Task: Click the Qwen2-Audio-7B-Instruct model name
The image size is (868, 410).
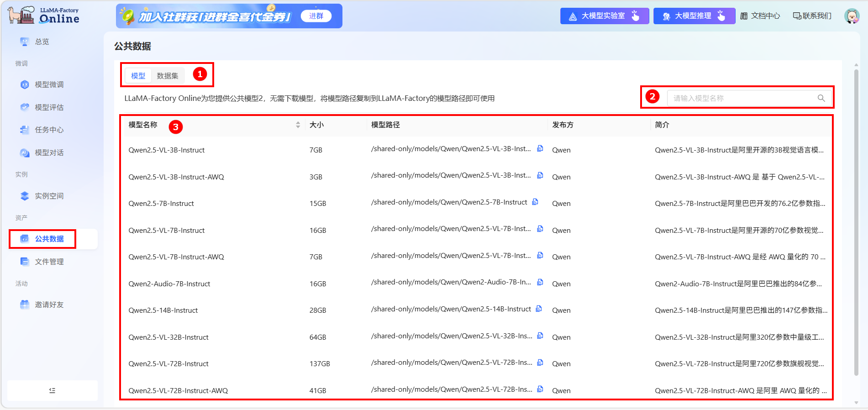Action: coord(169,284)
